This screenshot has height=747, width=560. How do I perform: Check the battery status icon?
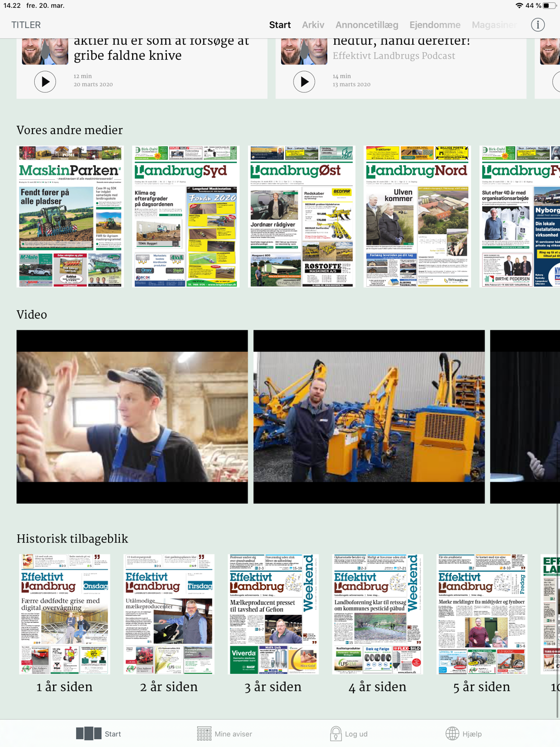(x=549, y=6)
